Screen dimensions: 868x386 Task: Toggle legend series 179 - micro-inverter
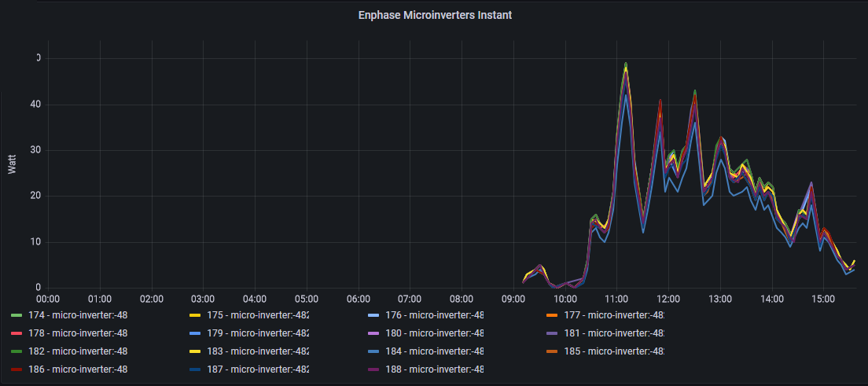pyautogui.click(x=257, y=333)
